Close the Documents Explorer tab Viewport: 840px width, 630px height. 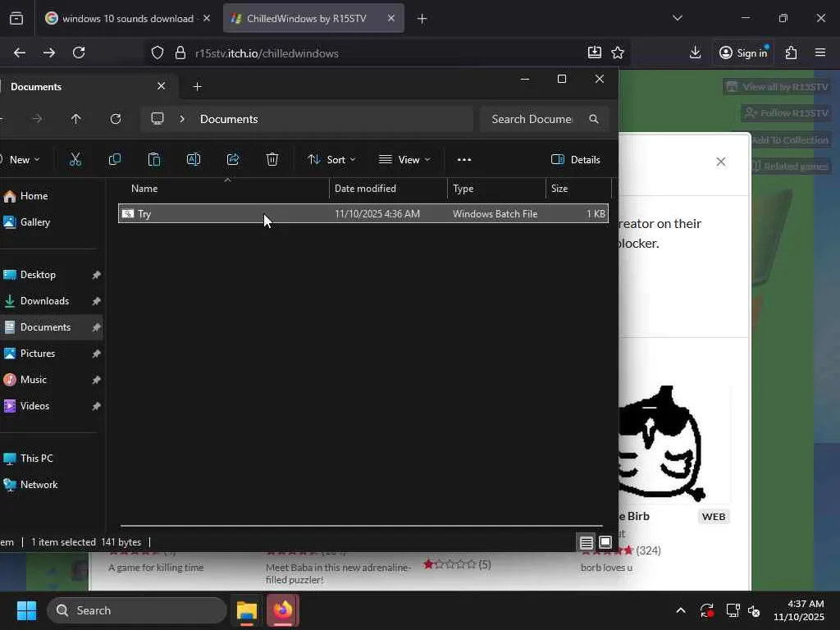tap(161, 86)
